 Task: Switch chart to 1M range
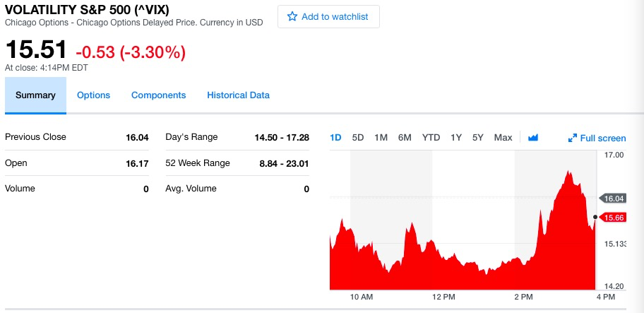click(381, 138)
